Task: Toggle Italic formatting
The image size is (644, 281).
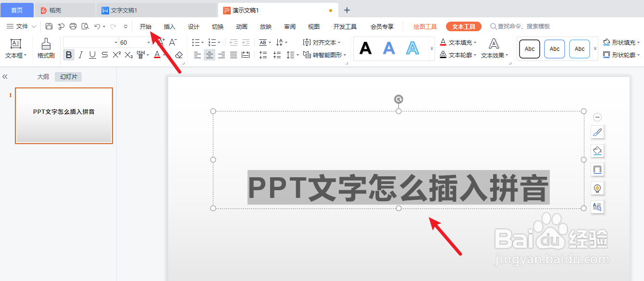Action: 81,55
